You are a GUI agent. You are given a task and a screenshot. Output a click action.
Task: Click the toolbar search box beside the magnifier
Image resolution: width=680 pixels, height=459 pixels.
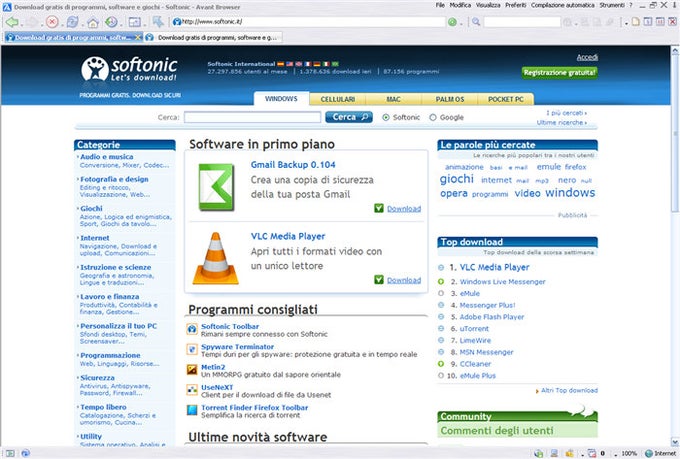[522, 22]
